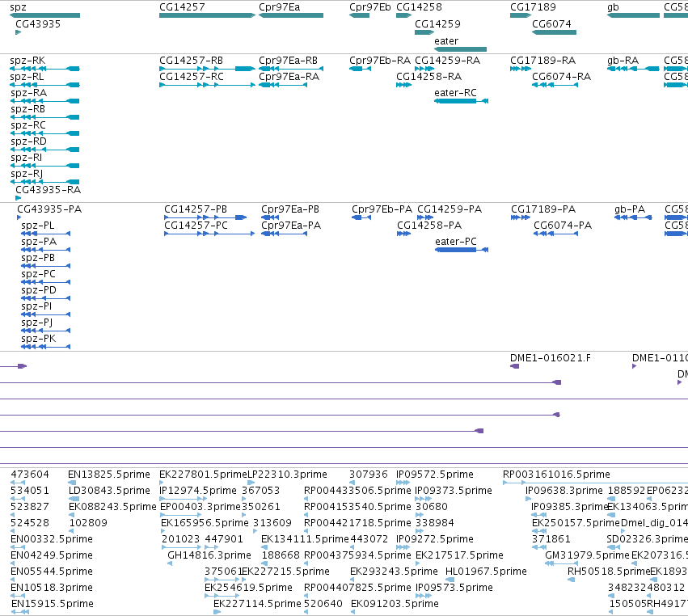688x616 pixels.
Task: Choose the Cpr97Ea-PB protein label
Action: pos(290,209)
